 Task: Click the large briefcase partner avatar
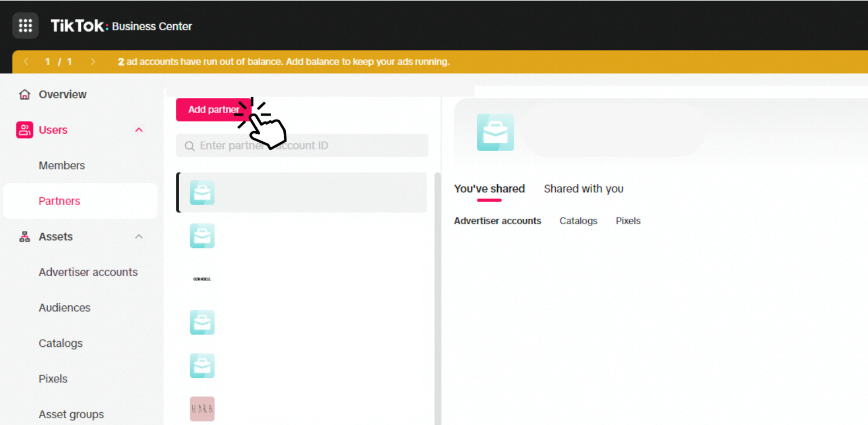(495, 132)
